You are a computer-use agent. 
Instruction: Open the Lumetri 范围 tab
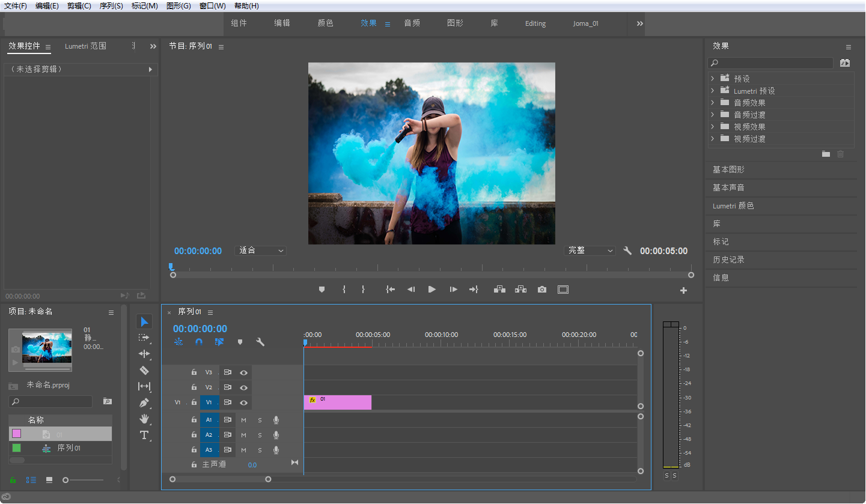point(85,46)
